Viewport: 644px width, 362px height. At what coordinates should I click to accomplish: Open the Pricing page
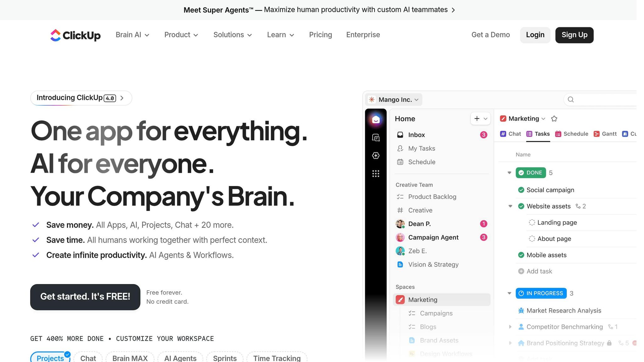(320, 35)
